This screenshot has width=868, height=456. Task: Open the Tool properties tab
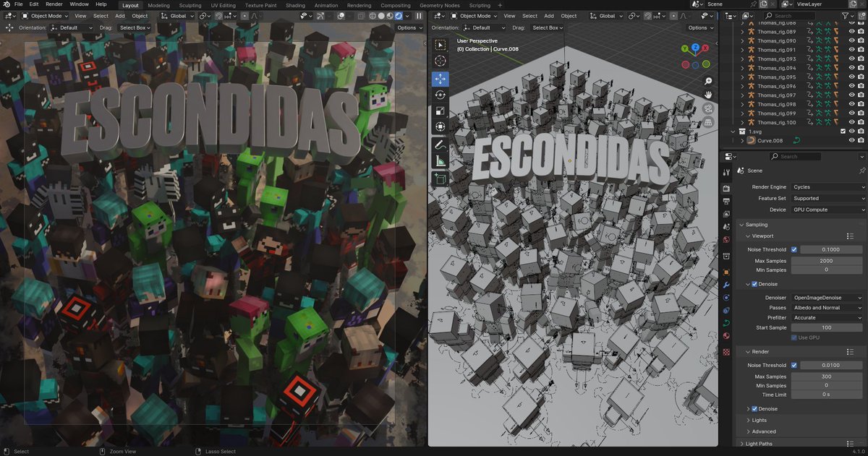coord(726,171)
